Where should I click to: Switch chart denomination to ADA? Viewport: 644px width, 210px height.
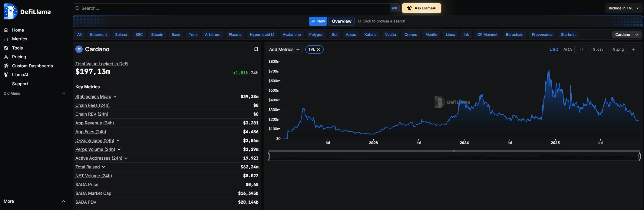pos(567,49)
